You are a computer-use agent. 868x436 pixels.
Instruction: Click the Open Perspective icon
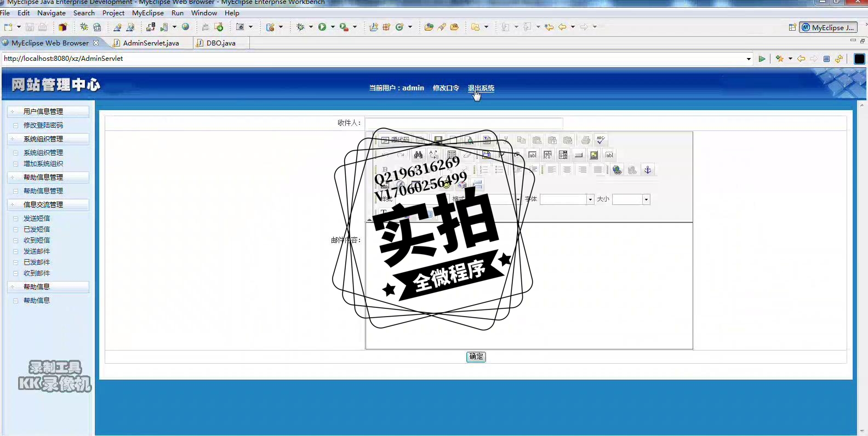pyautogui.click(x=792, y=27)
